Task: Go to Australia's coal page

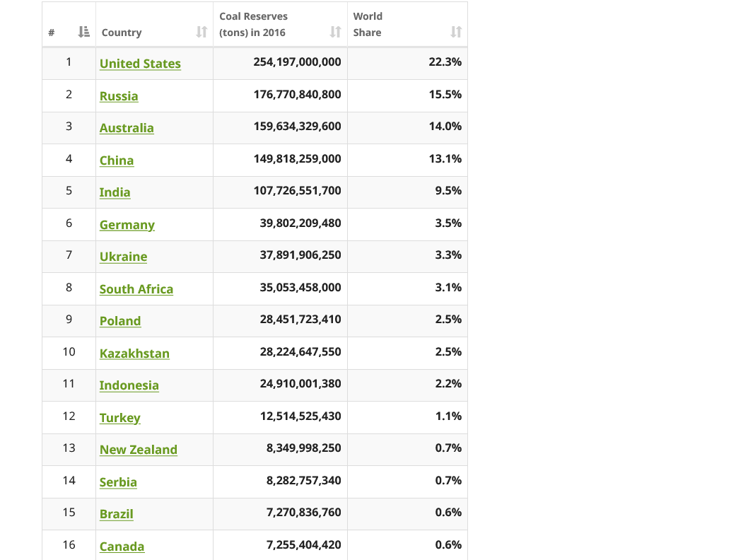Action: 127,128
